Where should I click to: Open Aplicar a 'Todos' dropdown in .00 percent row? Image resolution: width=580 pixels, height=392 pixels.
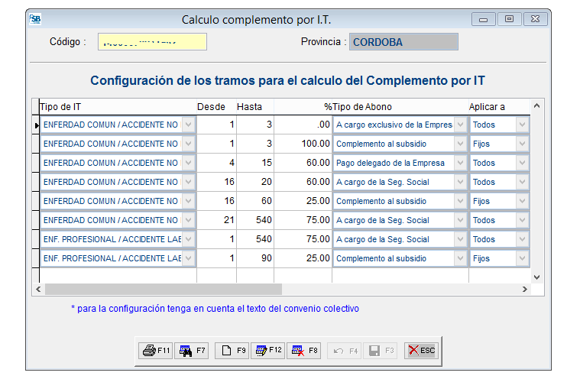pyautogui.click(x=522, y=125)
